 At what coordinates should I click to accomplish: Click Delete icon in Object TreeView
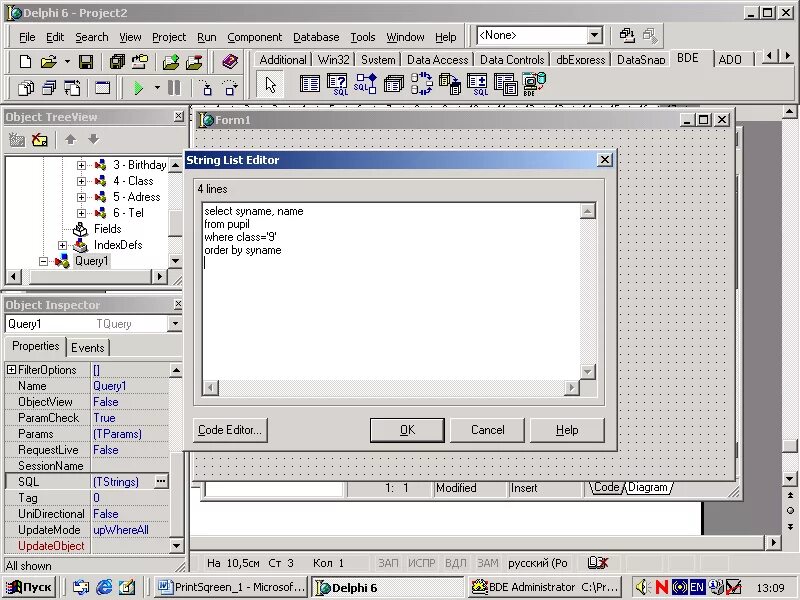pos(40,139)
